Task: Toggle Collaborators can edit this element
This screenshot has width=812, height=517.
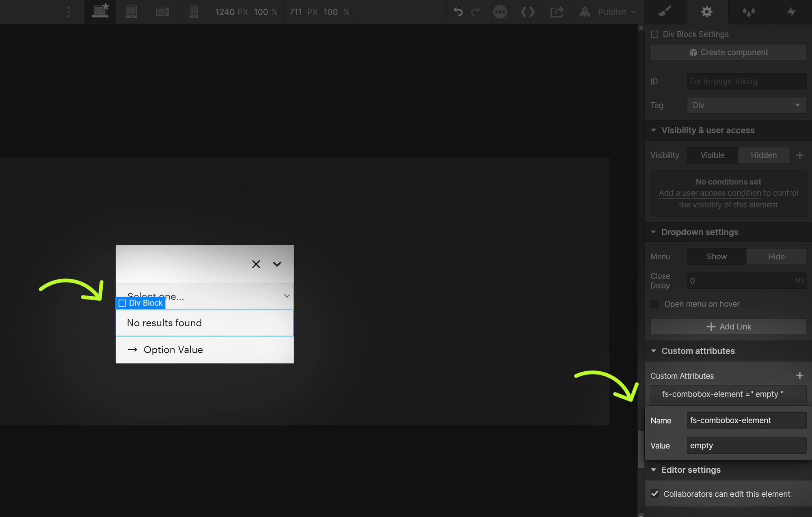Action: (x=655, y=494)
